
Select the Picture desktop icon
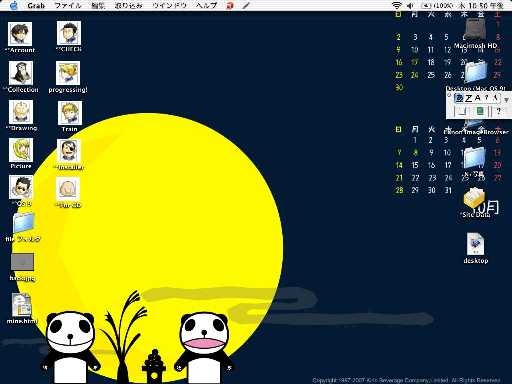pyautogui.click(x=21, y=150)
